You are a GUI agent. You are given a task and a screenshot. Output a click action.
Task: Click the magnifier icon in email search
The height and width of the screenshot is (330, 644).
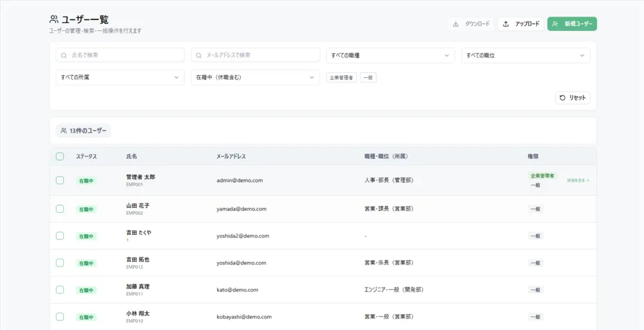[x=199, y=55]
